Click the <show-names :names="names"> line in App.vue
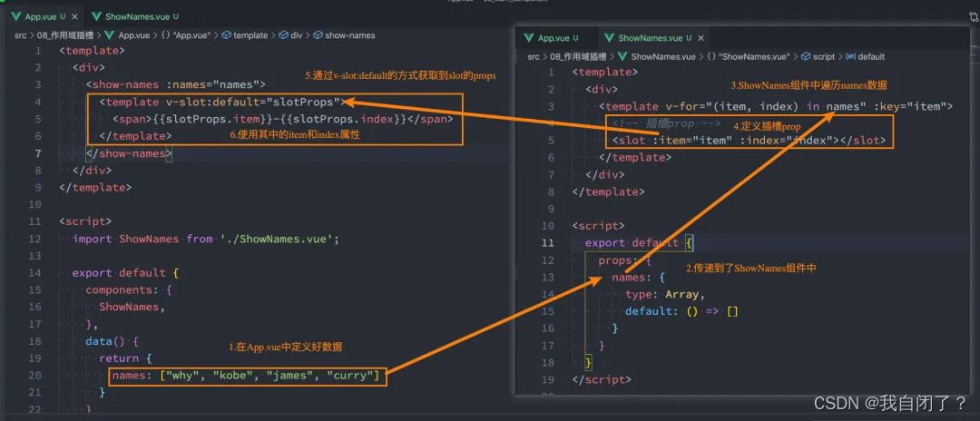 (176, 85)
